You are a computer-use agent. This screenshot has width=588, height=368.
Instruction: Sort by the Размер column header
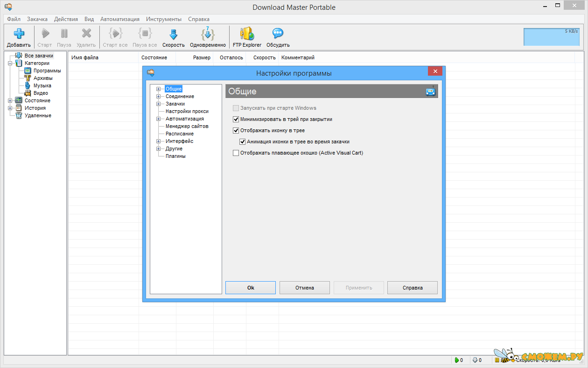pyautogui.click(x=195, y=57)
